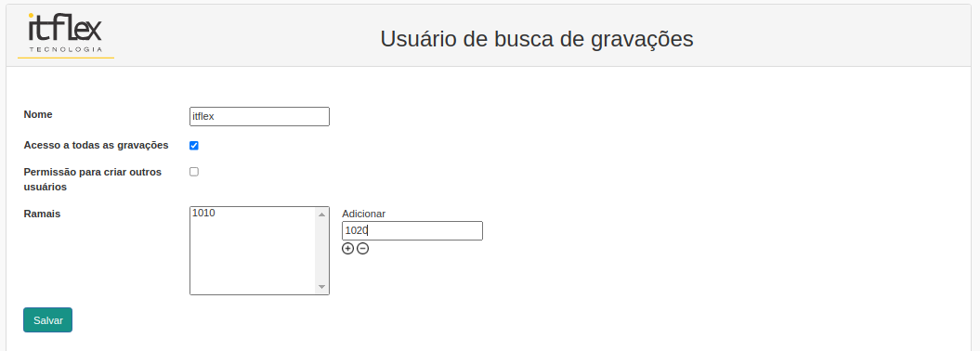Screen dimensions: 980x351
Task: Click the Ramais list scrollbar down arrow
Action: pyautogui.click(x=322, y=287)
